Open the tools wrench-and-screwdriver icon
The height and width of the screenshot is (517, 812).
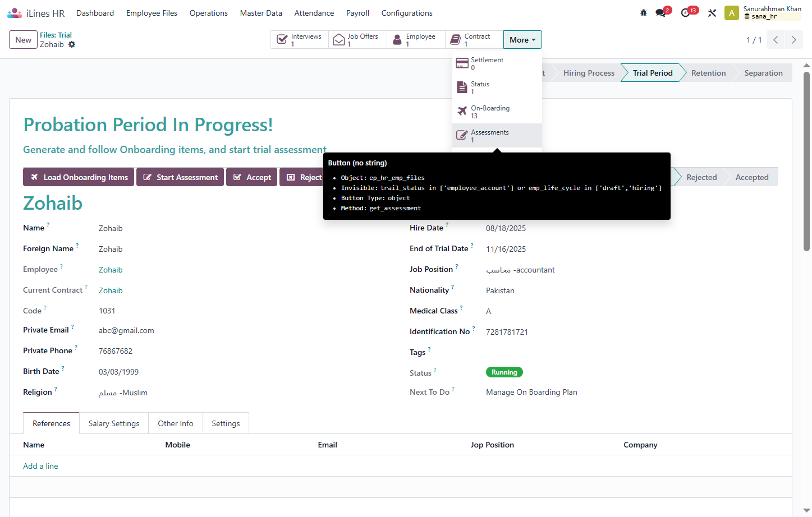click(712, 13)
